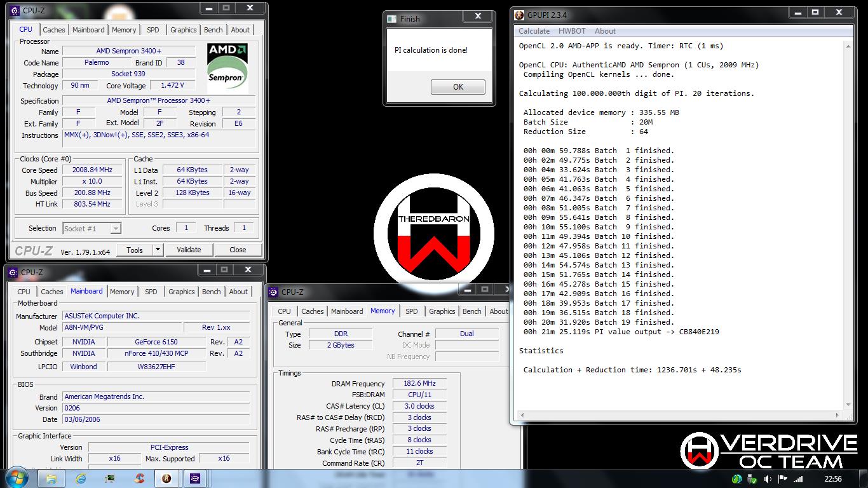Click the BIOS date 03/06/2006 field
Image resolution: width=868 pixels, height=488 pixels.
(x=156, y=419)
